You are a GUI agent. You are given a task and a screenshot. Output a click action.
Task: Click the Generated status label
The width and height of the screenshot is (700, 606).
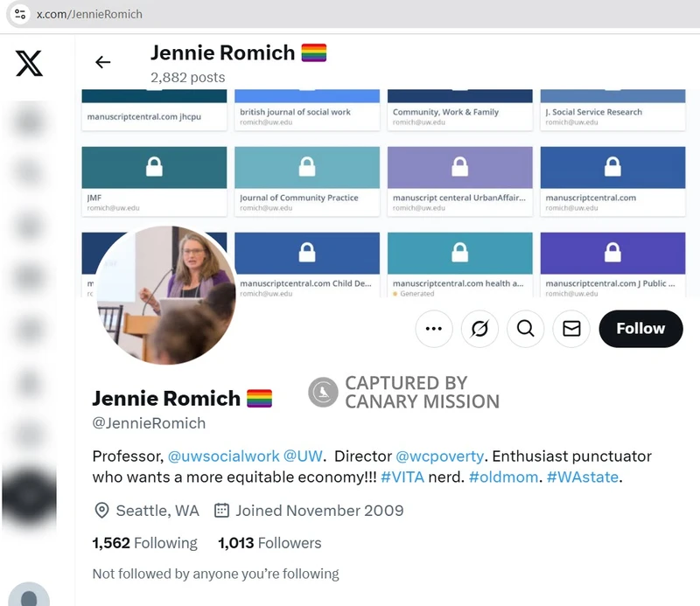[417, 294]
